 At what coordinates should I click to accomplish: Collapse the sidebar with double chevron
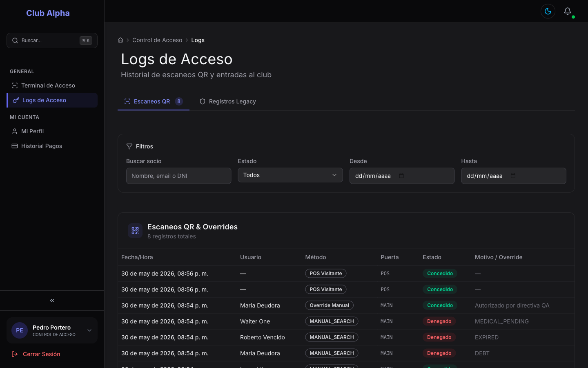(52, 301)
